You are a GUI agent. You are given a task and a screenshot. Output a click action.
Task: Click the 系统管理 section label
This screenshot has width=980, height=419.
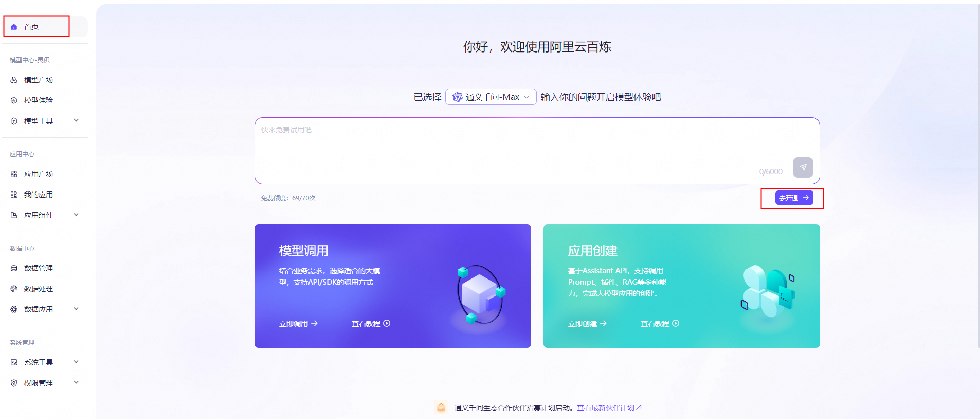point(22,343)
